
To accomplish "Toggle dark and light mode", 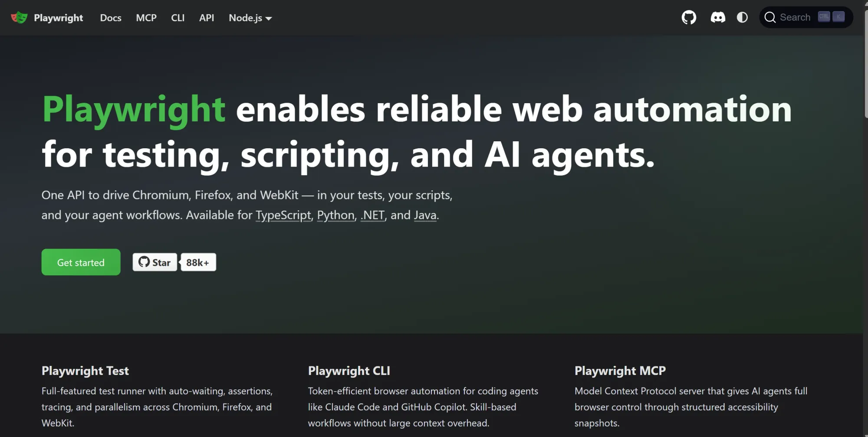I will tap(742, 17).
